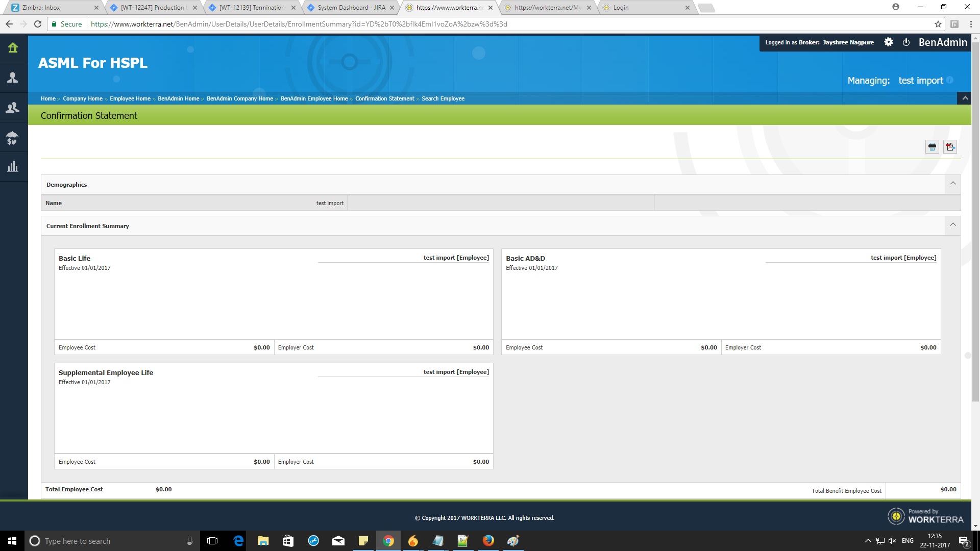Switch to Zimbra Inbox browser tab

(41, 8)
